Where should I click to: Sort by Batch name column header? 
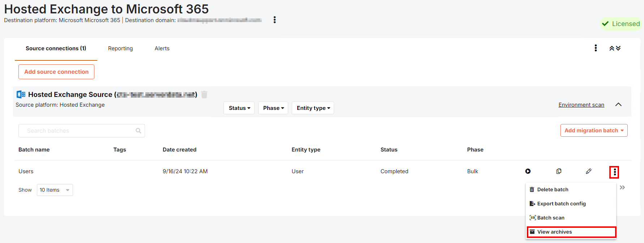(34, 150)
